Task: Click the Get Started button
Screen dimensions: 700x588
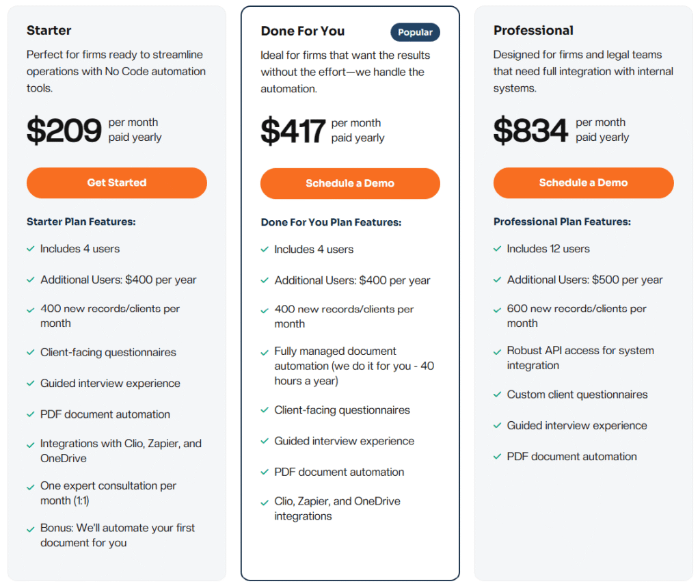Action: (x=117, y=183)
